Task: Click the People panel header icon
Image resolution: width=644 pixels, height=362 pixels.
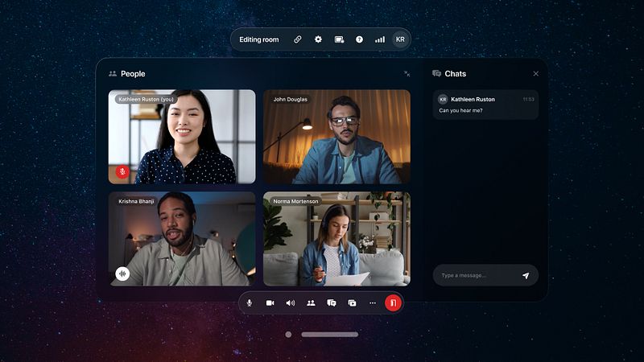Action: 113,73
